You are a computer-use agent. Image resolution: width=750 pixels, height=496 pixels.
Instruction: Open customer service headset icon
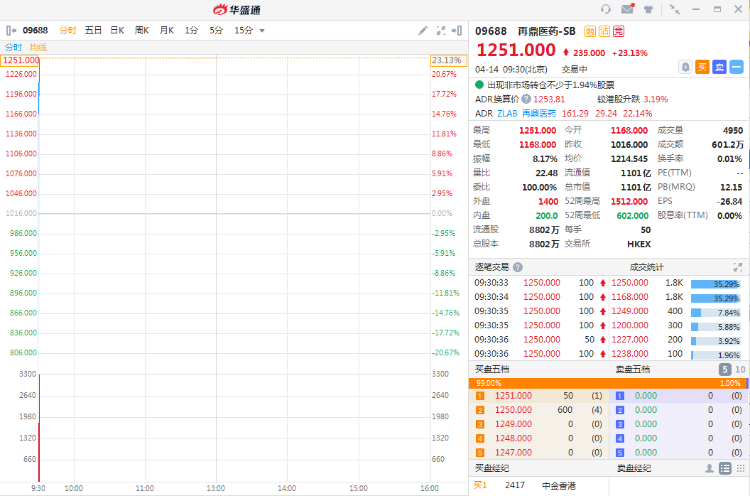pyautogui.click(x=606, y=9)
